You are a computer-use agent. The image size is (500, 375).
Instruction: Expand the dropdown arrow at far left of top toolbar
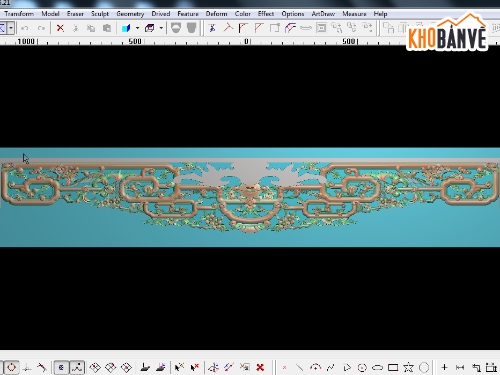[11, 28]
